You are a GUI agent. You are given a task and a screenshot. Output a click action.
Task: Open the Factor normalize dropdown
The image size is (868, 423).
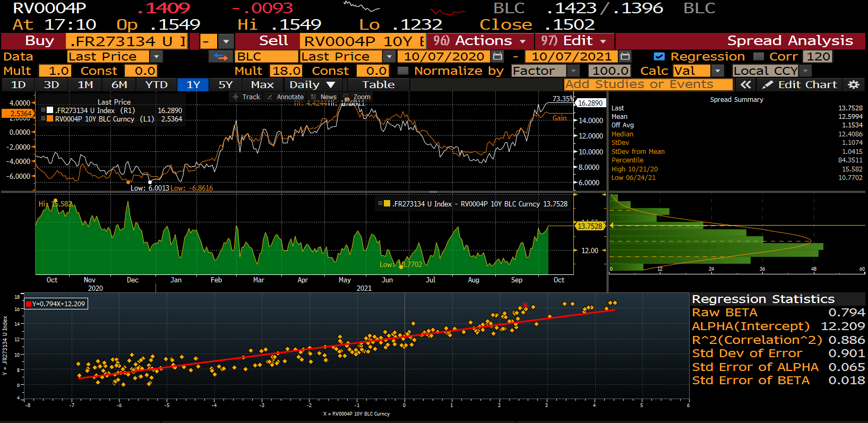coord(573,71)
